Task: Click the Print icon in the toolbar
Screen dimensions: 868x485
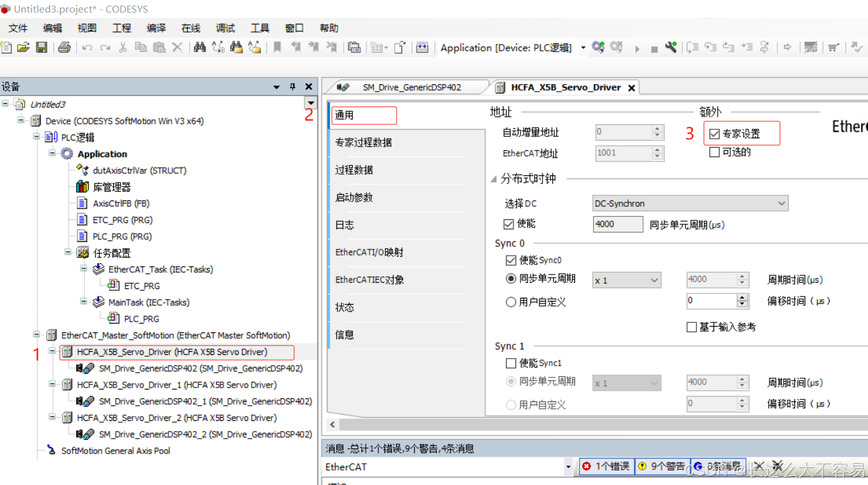Action: coord(65,47)
